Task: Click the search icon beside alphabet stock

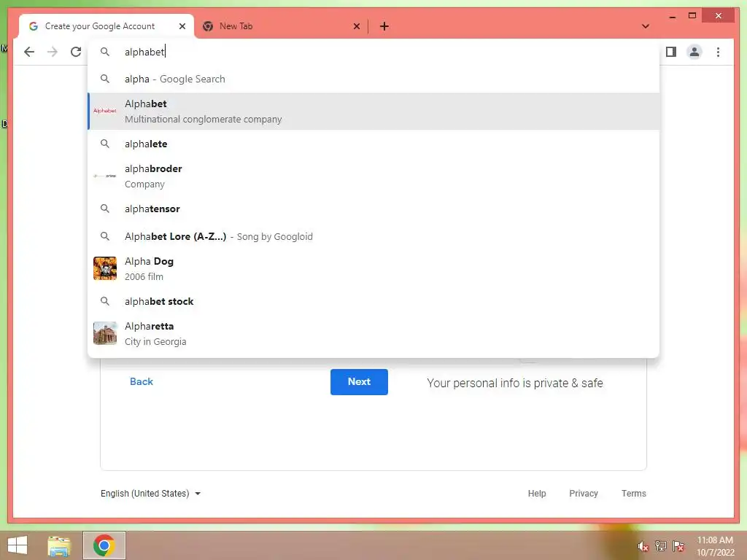Action: [105, 301]
